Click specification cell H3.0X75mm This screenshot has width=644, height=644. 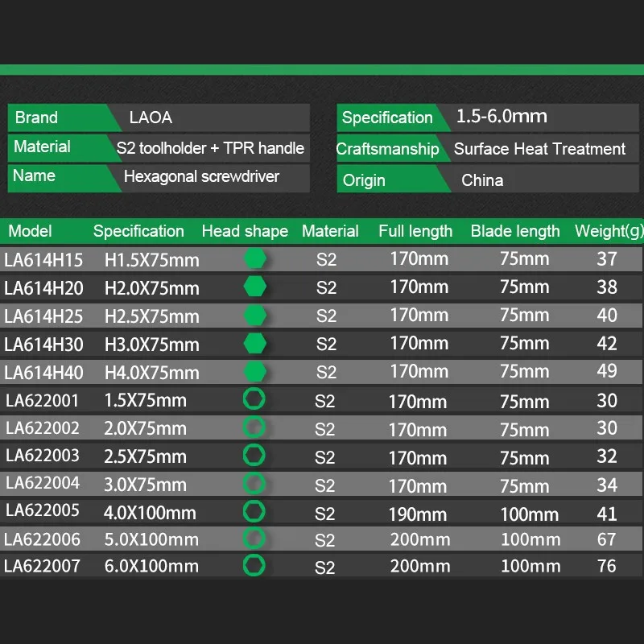pyautogui.click(x=152, y=345)
